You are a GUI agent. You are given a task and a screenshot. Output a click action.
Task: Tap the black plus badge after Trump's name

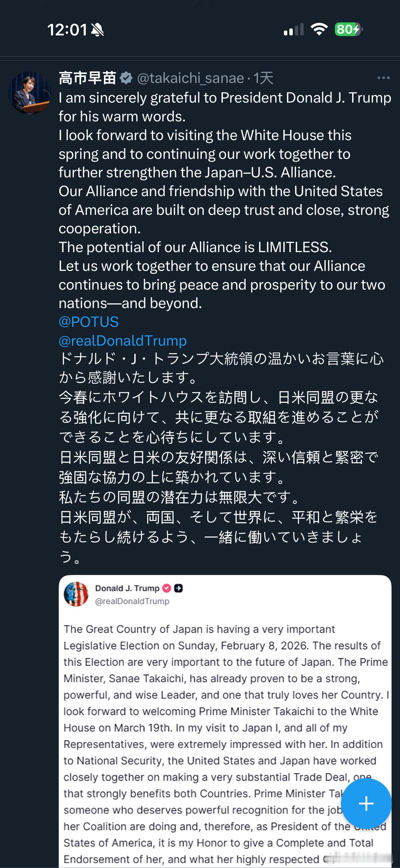[x=178, y=588]
